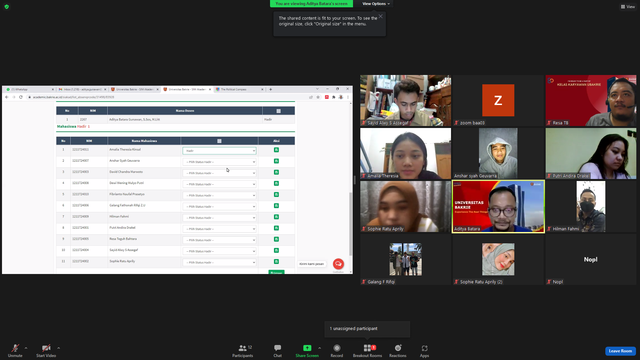Open the View layout menu
Image resolution: width=640 pixels, height=360 pixels.
(628, 7)
